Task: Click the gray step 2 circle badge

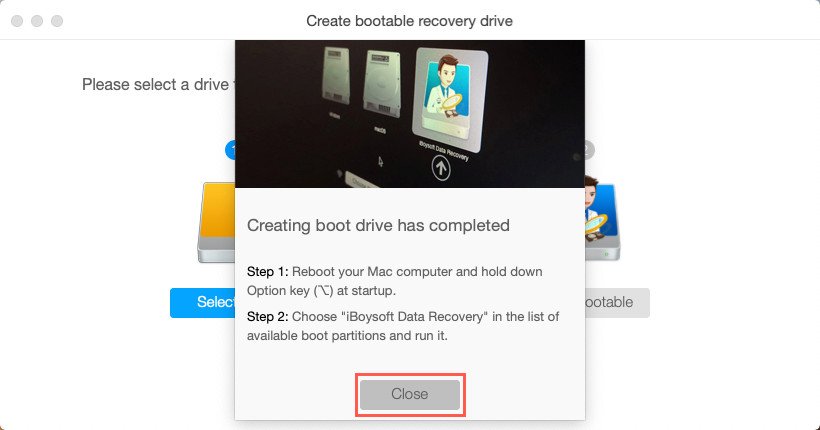Action: pos(589,150)
